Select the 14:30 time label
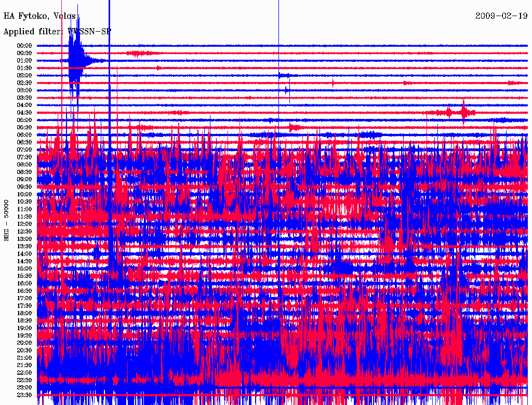Image resolution: width=532 pixels, height=405 pixels. tap(24, 261)
